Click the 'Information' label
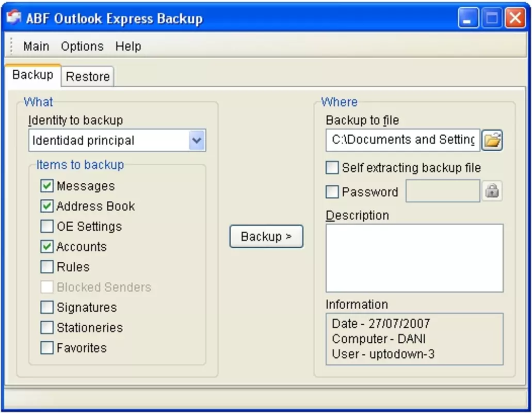This screenshot has width=532, height=413. point(357,305)
